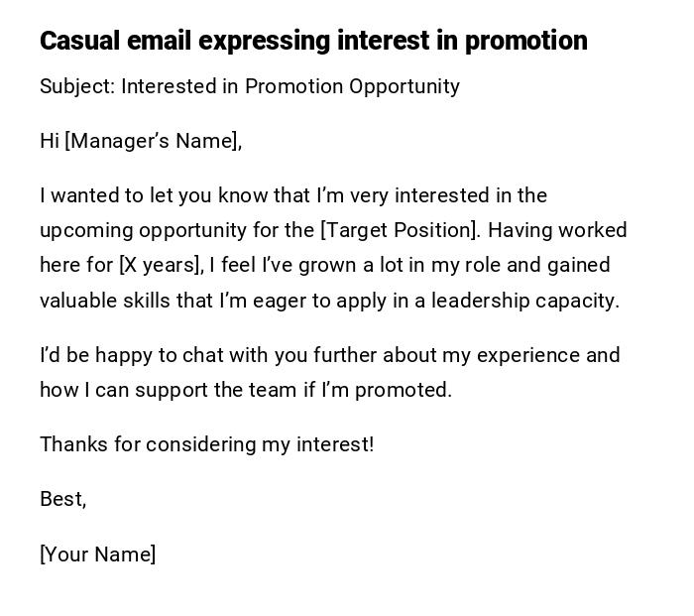Click the word "Hi" in the greeting

pyautogui.click(x=50, y=141)
